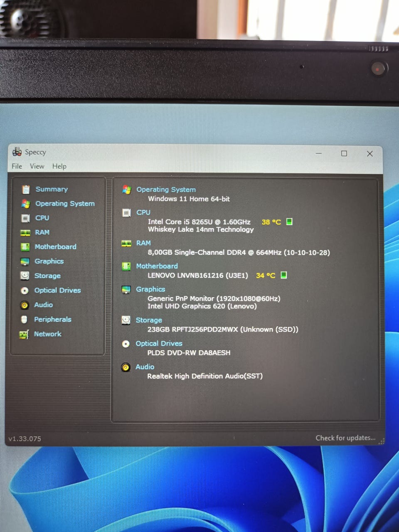Click version number v1.33.075 in status bar
The image size is (399, 532).
[25, 438]
